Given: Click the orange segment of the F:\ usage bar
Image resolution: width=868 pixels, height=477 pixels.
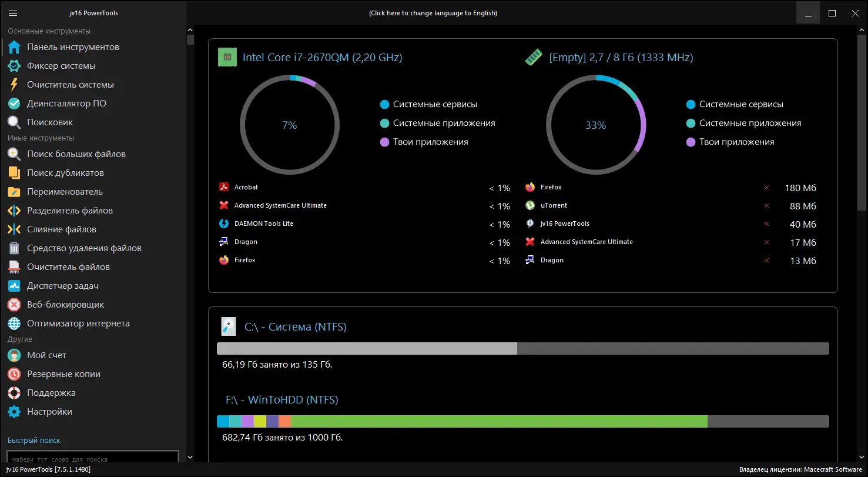Looking at the screenshot, I should tap(284, 422).
